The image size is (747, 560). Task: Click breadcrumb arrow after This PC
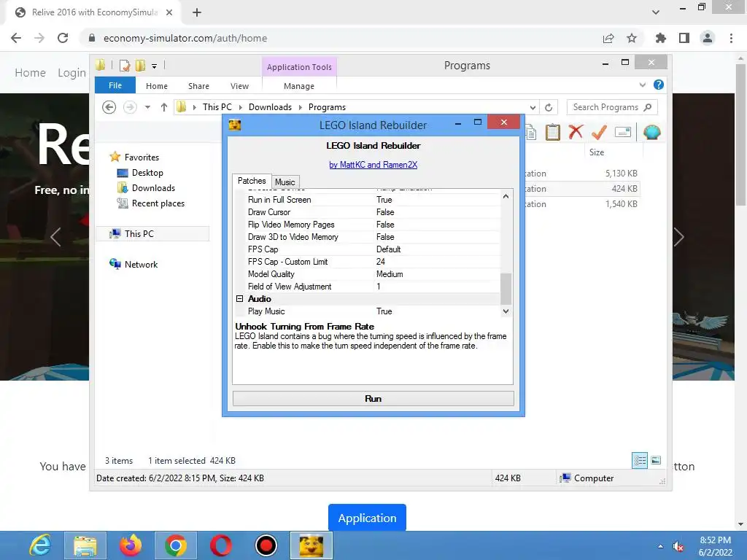click(240, 107)
